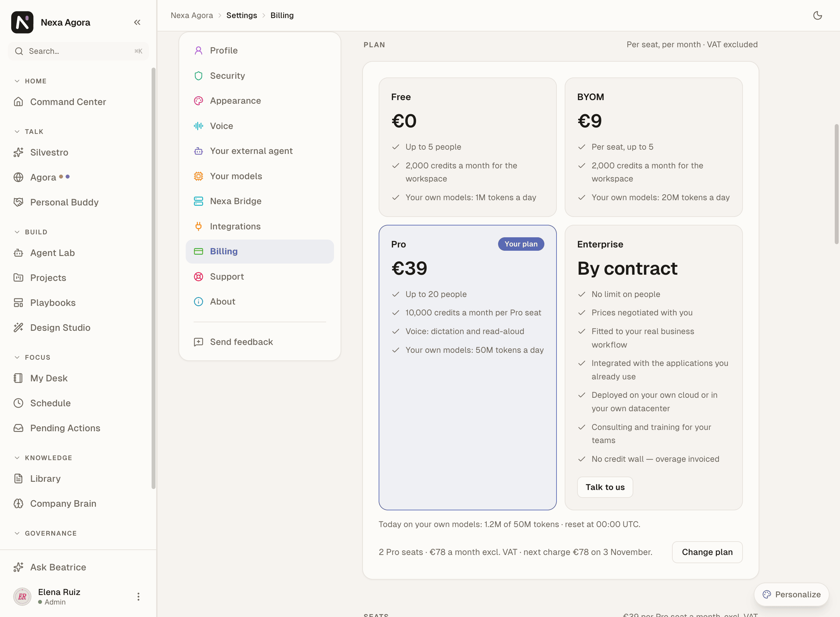Collapse the sidebar with double-chevron icon
Viewport: 840px width, 617px height.
[x=137, y=22]
